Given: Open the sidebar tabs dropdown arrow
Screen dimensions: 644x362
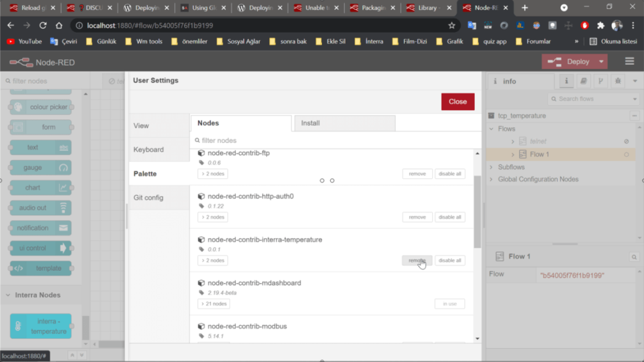Looking at the screenshot, I should click(635, 81).
